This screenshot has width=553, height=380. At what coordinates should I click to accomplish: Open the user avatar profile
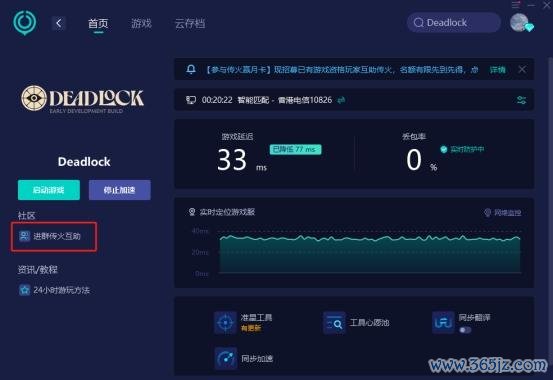click(519, 23)
